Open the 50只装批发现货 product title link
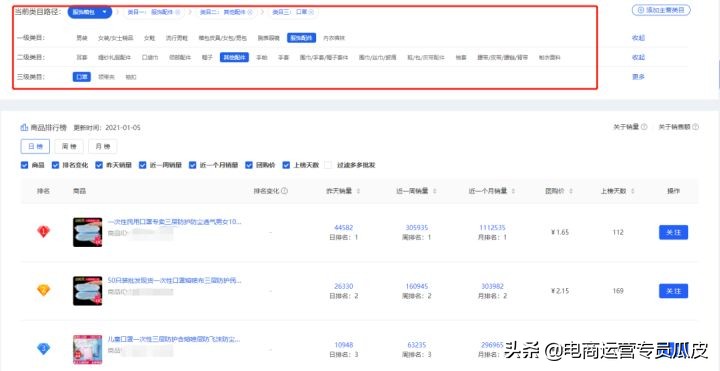Screen dimensions: 720x371 pos(174,281)
